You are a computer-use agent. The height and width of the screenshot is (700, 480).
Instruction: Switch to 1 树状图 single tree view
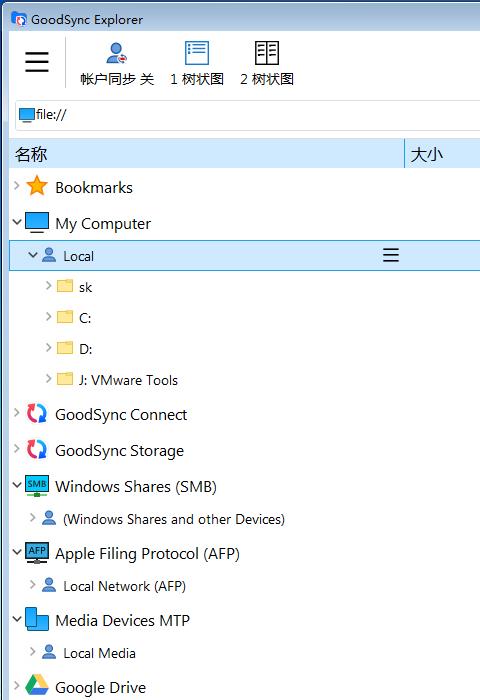(x=197, y=64)
